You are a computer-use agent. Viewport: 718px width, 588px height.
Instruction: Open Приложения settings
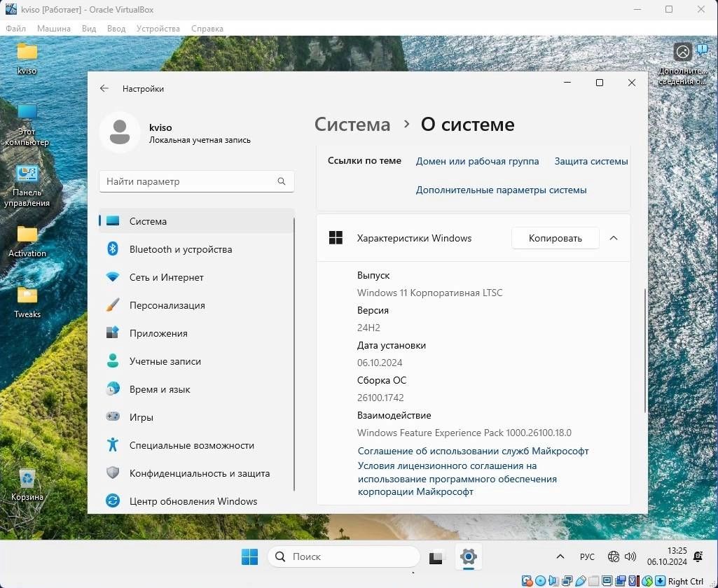tap(196, 333)
